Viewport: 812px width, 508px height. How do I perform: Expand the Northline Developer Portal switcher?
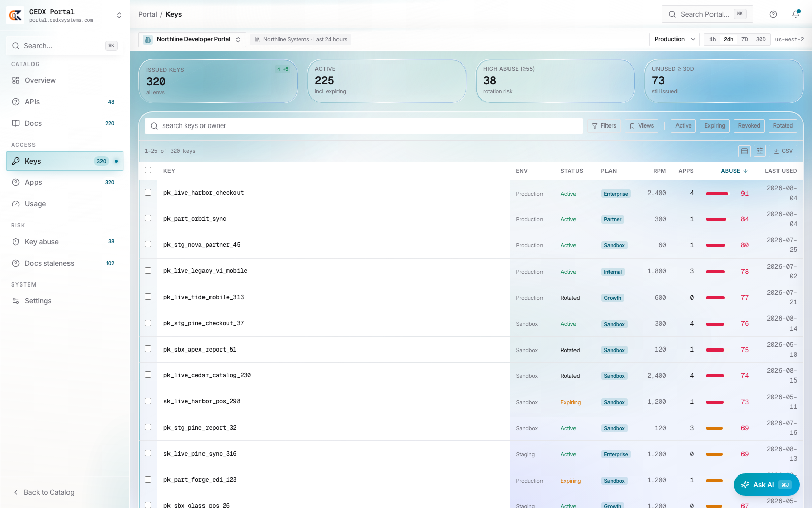pos(238,39)
